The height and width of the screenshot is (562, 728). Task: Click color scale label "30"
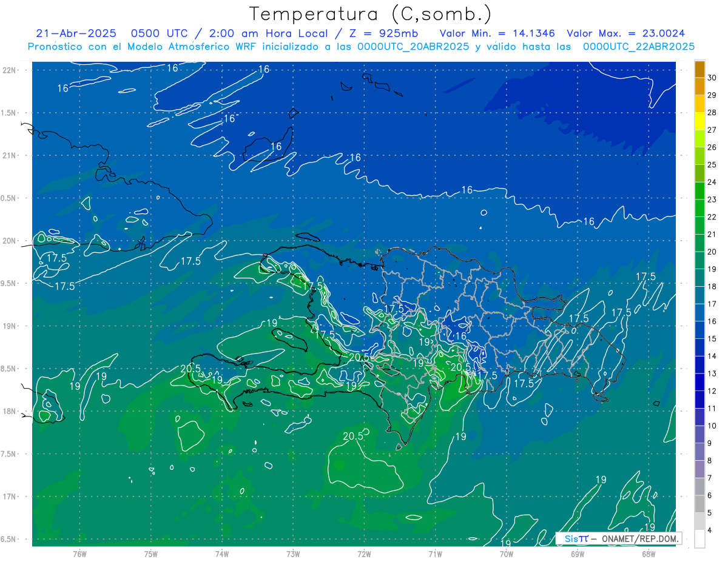(713, 77)
